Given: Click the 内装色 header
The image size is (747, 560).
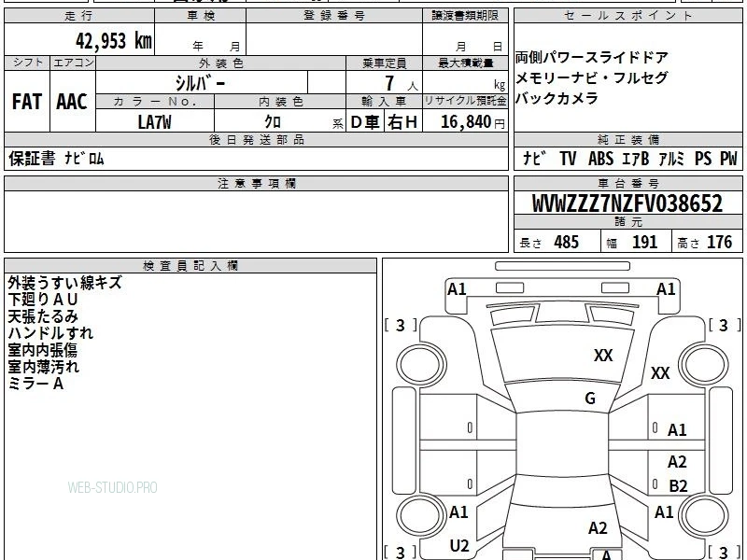Looking at the screenshot, I should (x=281, y=102).
